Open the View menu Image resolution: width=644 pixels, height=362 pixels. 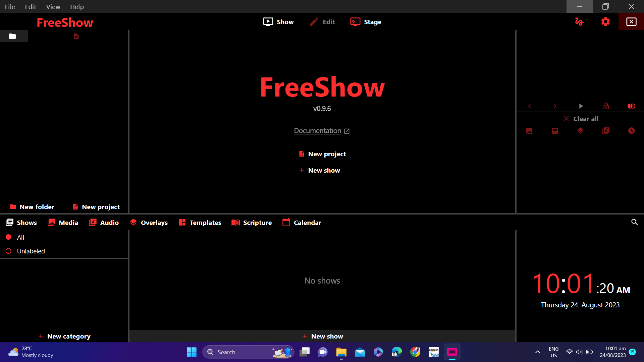coord(53,7)
